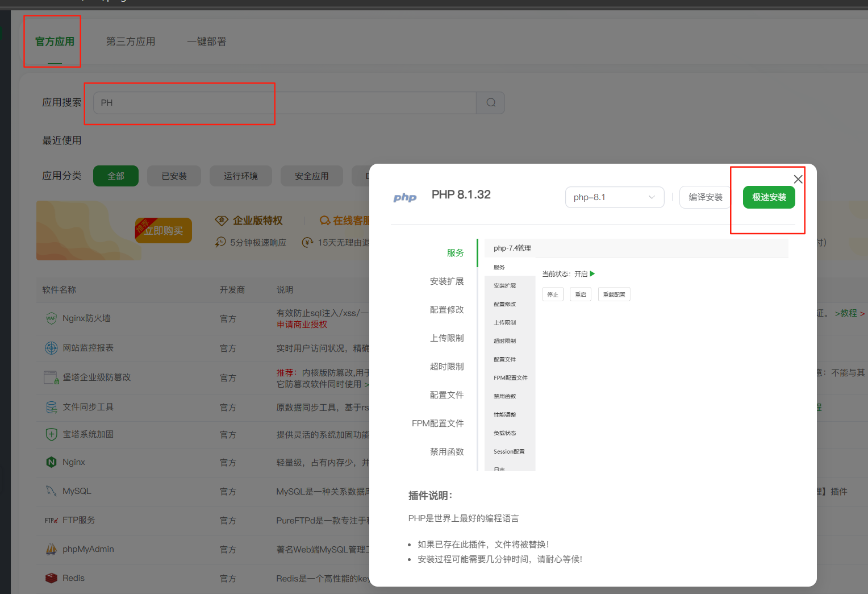
Task: Click the PHP是世界上最好的编程语言 description text
Action: (464, 518)
